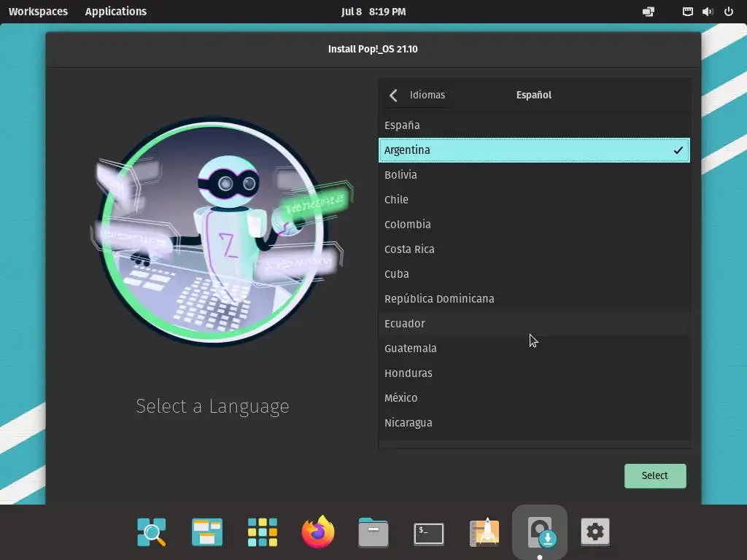Go back to Idiomas language list
The width and height of the screenshot is (747, 560).
coord(417,95)
